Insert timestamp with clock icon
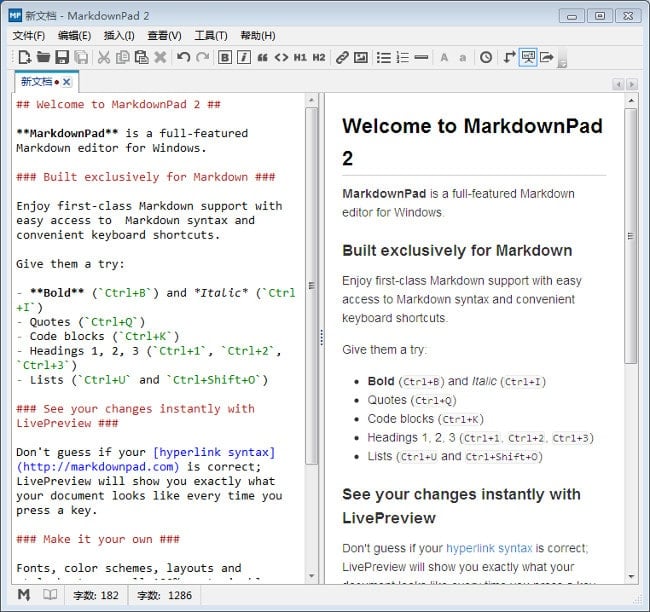 (486, 57)
